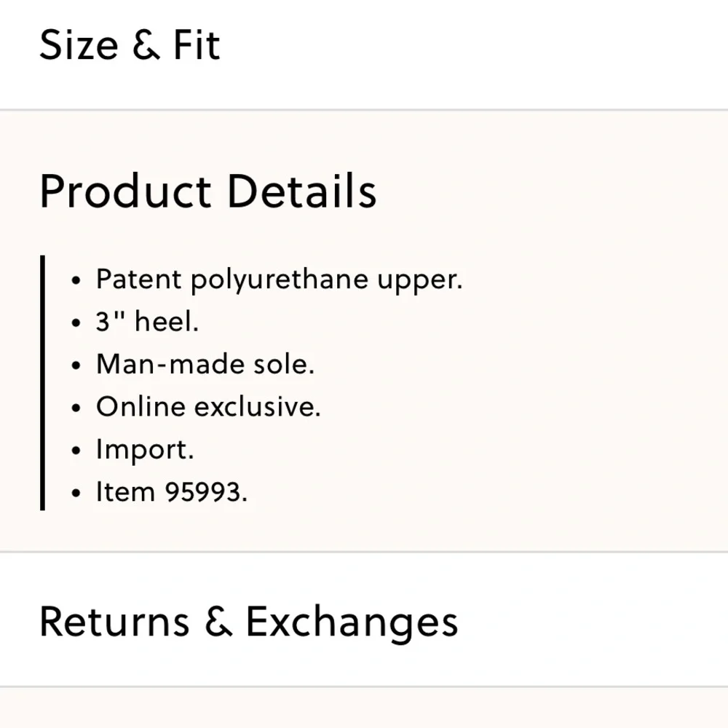Select the 3" heel detail line
This screenshot has height=728, width=728.
click(x=147, y=321)
